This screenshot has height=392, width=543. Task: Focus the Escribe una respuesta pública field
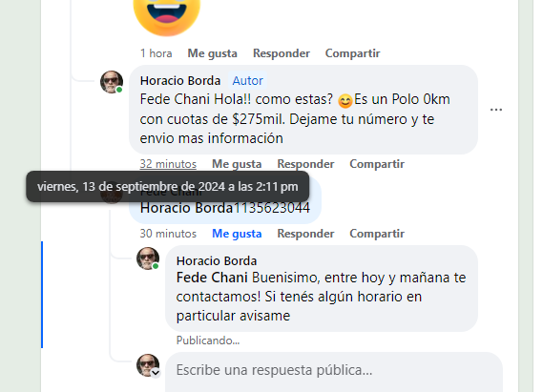click(334, 372)
